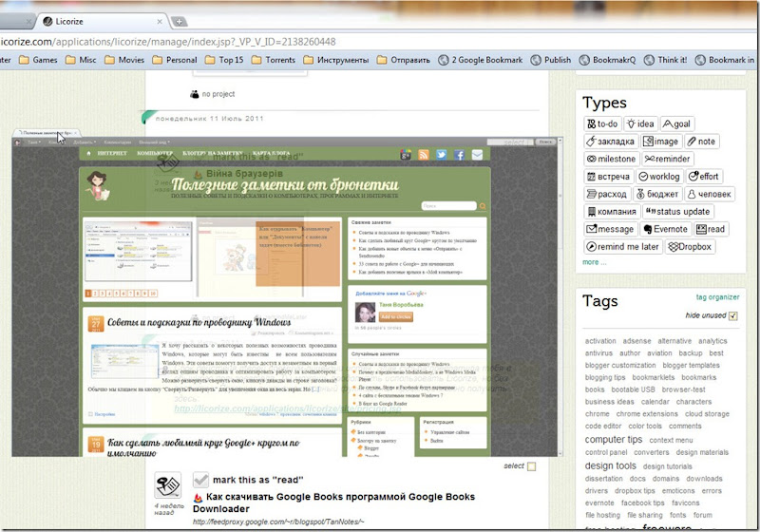Filter by chrome extensions tag
This screenshot has width=760, height=532.
pos(647,414)
